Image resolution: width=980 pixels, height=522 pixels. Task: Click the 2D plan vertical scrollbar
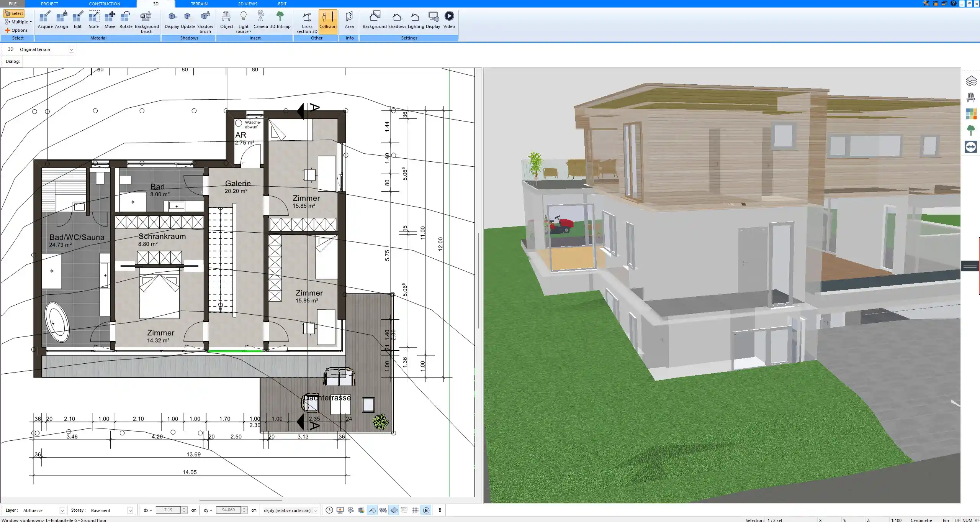coord(478,281)
